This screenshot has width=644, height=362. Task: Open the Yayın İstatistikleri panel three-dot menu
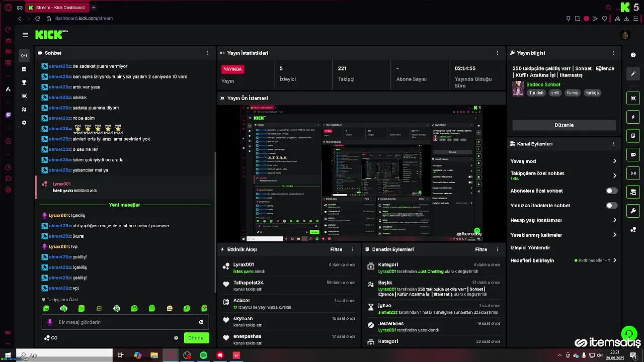pyautogui.click(x=498, y=53)
